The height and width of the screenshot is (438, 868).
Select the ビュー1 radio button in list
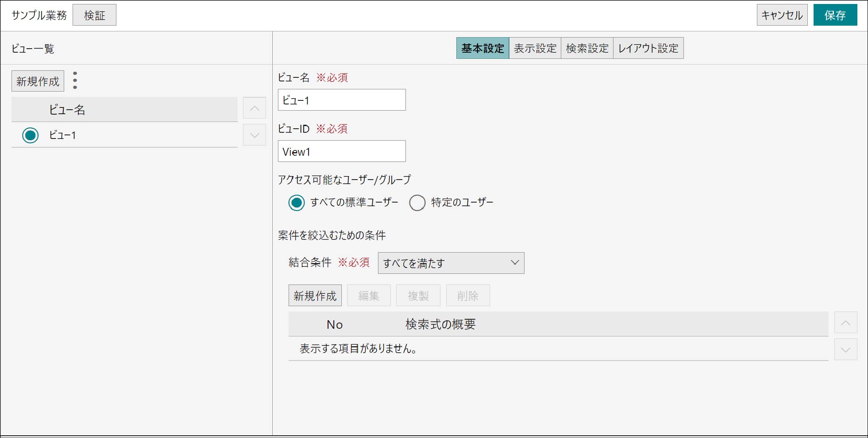(x=31, y=135)
